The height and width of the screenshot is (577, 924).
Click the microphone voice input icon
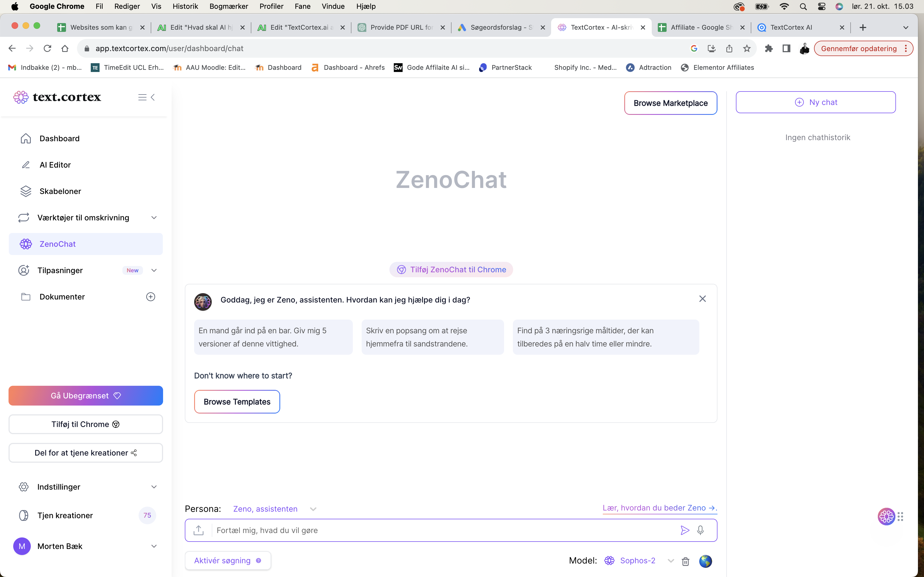700,530
